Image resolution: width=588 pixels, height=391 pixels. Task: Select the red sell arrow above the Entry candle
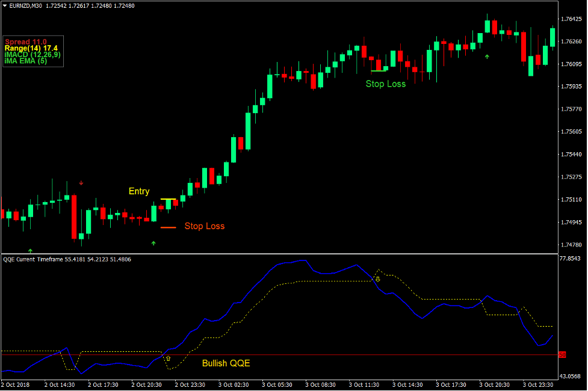(x=81, y=183)
